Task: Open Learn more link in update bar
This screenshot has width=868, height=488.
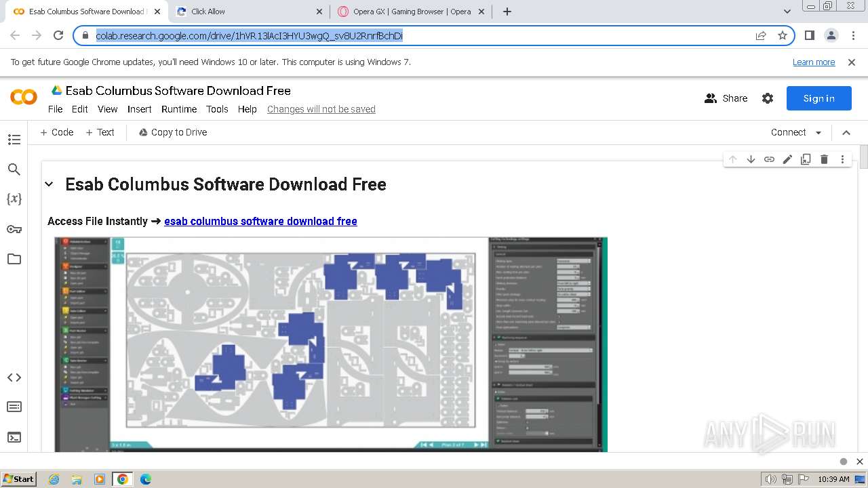Action: (x=814, y=62)
